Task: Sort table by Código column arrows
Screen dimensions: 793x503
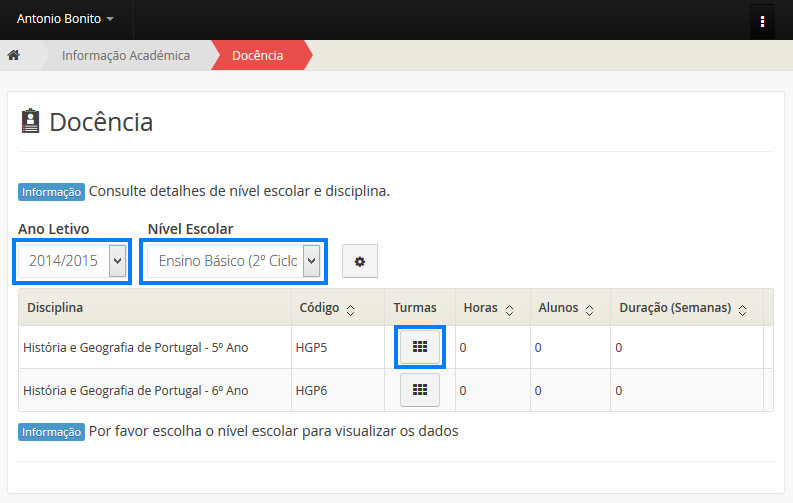Action: (x=350, y=309)
